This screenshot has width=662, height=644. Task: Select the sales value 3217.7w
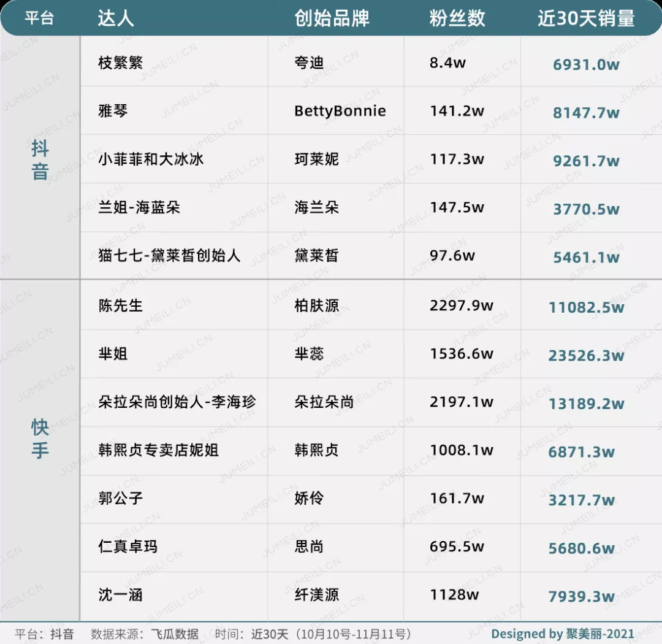[581, 500]
